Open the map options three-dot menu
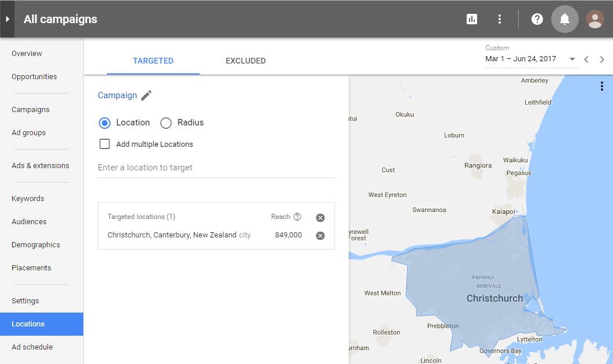Screen dimensions: 613x364 (x=601, y=86)
